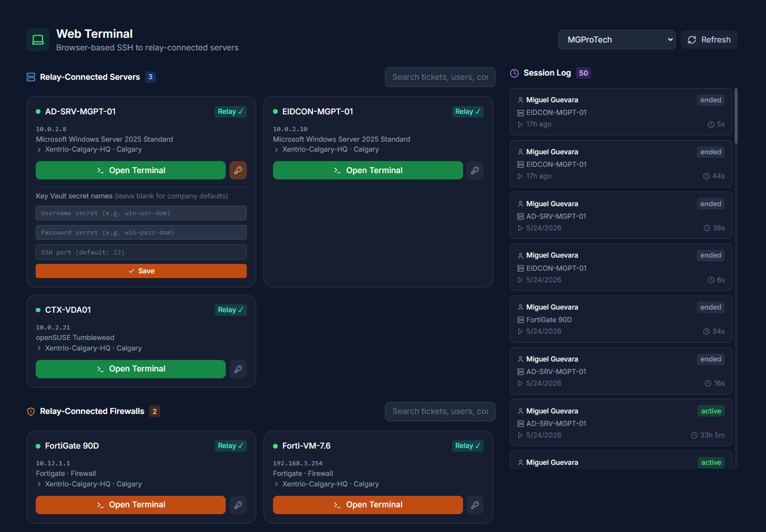Click the Relay badge on FortiGate 90D
This screenshot has height=532, width=766.
point(230,445)
